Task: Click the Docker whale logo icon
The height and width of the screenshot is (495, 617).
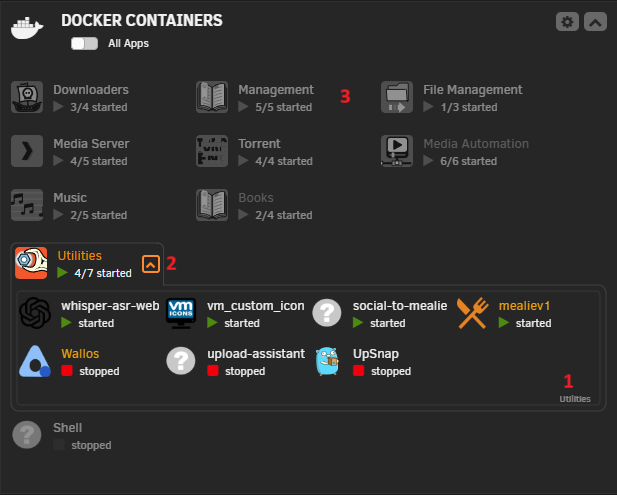Action: [27, 28]
